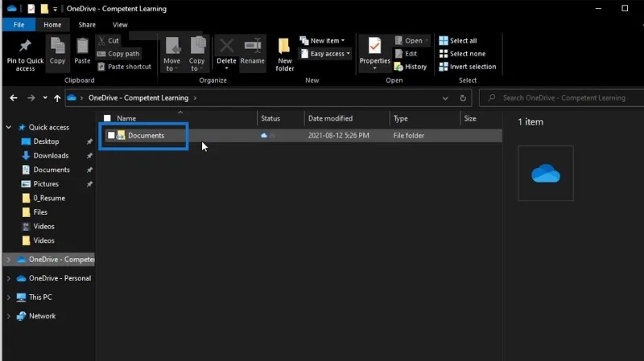Switch to the View ribbon tab
This screenshot has width=644, height=361.
[120, 25]
